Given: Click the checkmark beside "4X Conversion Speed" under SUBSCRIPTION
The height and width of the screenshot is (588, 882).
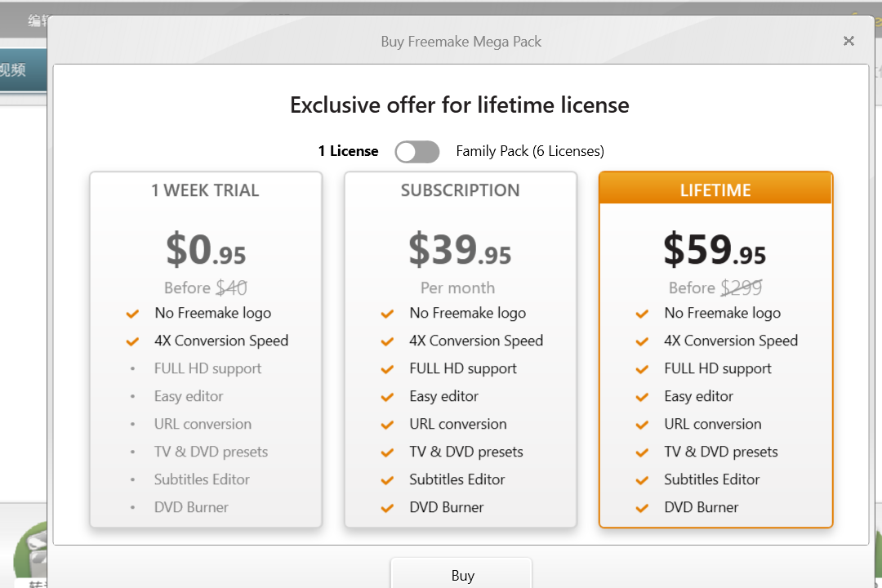Looking at the screenshot, I should click(387, 341).
